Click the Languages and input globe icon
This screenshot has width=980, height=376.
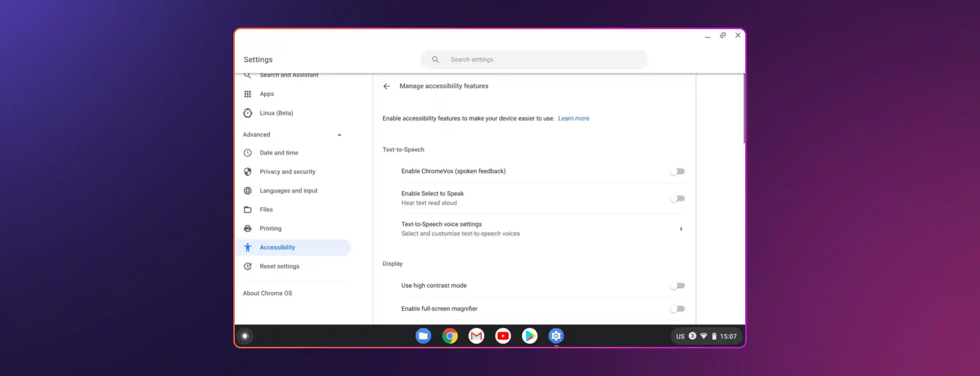[x=247, y=191]
